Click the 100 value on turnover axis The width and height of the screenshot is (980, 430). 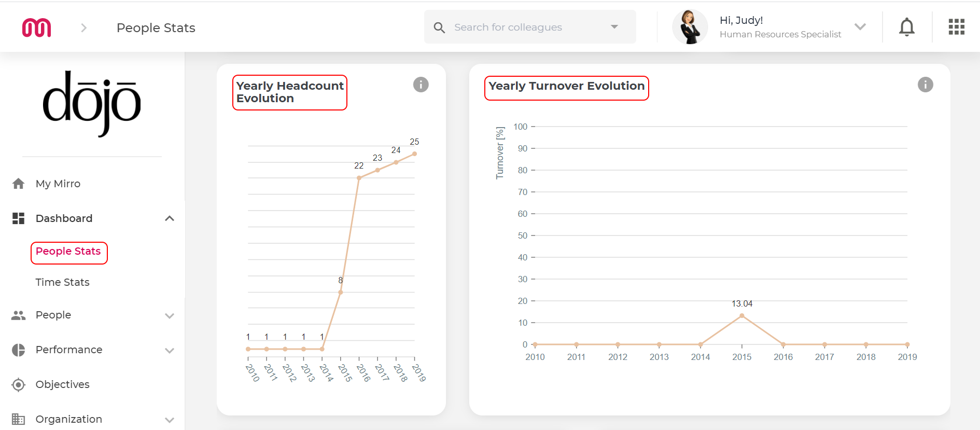pos(520,127)
